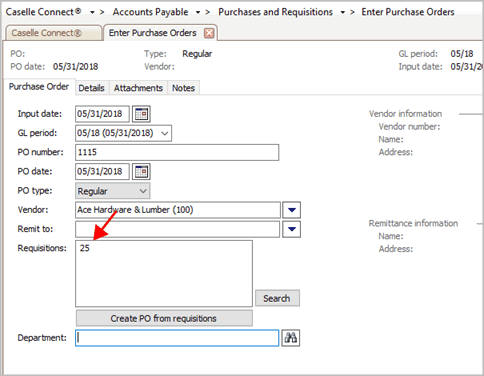The image size is (484, 376).
Task: Close the Enter Purchase Orders tab
Action: 209,33
